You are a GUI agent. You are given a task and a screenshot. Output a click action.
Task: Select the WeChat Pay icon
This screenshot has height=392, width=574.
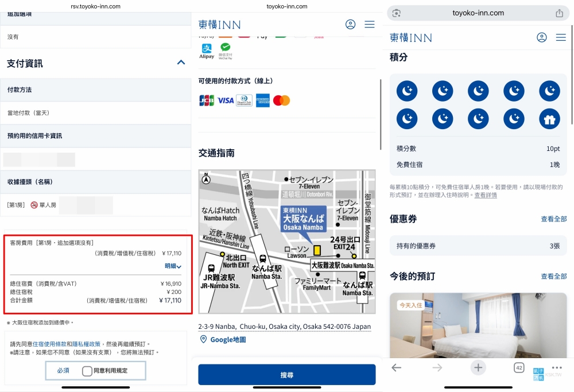(226, 51)
